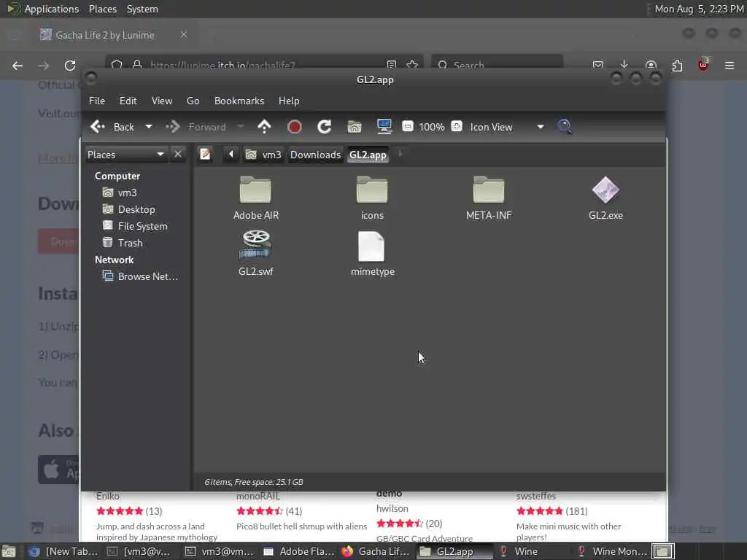Focus the Firefox search box
The width and height of the screenshot is (747, 560).
[x=497, y=64]
